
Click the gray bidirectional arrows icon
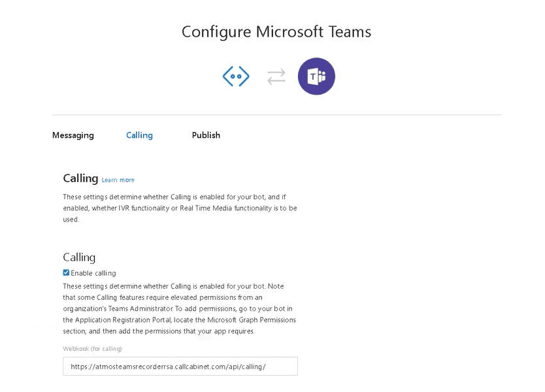click(276, 77)
